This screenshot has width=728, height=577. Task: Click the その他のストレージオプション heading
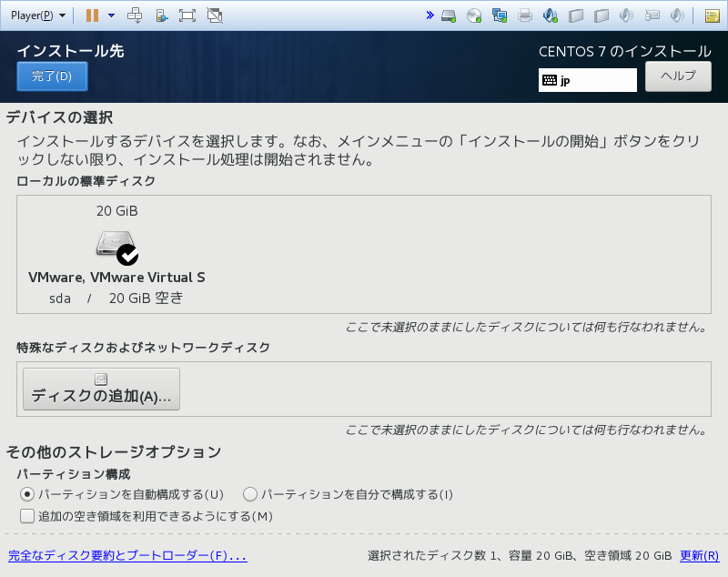(x=114, y=451)
